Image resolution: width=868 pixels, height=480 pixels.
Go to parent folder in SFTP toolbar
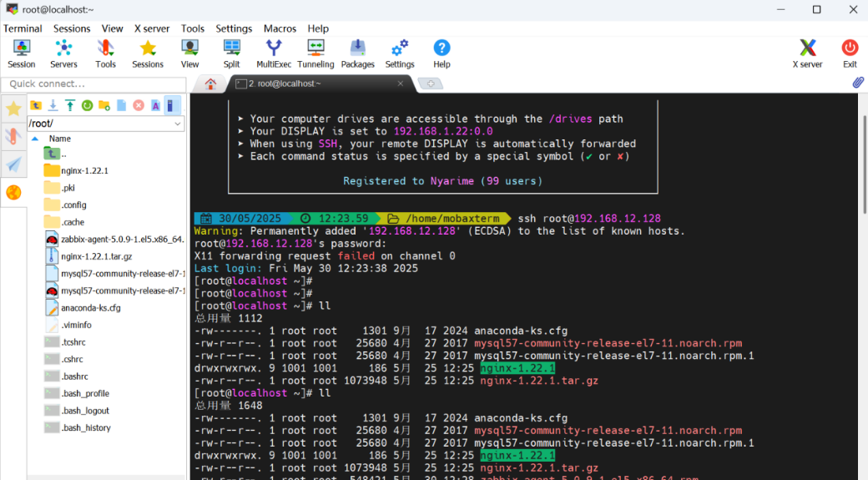coord(36,105)
